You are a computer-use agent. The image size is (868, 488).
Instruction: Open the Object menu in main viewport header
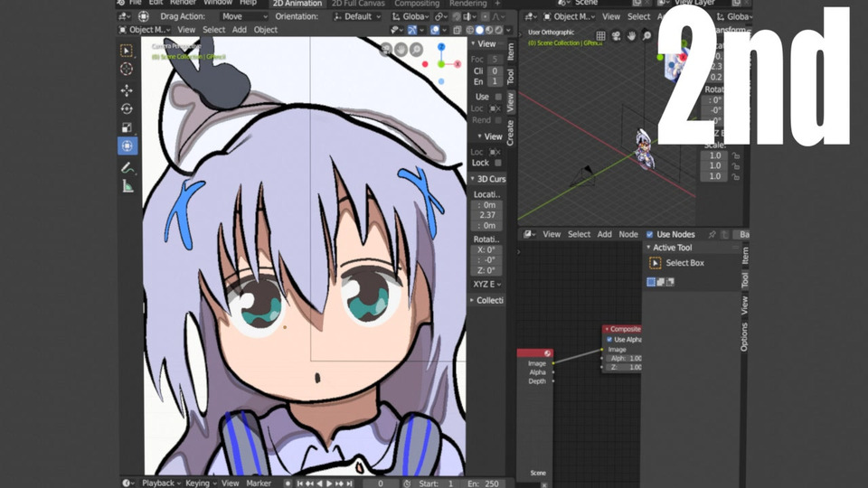click(266, 30)
